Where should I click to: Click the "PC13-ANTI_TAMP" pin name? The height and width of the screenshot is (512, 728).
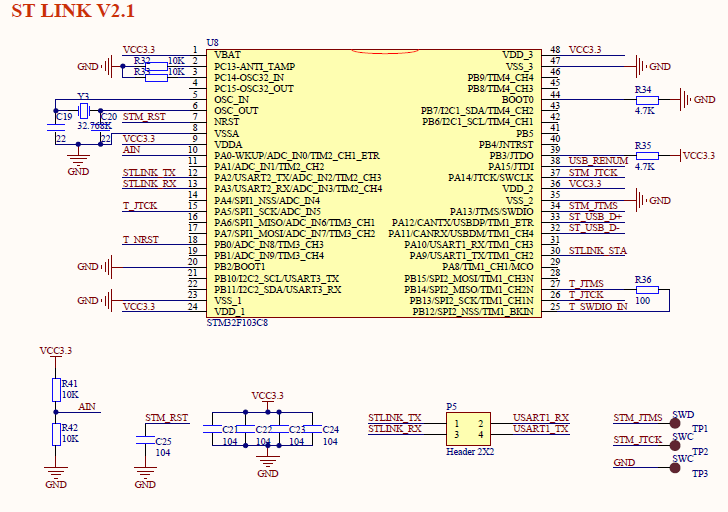[x=254, y=66]
